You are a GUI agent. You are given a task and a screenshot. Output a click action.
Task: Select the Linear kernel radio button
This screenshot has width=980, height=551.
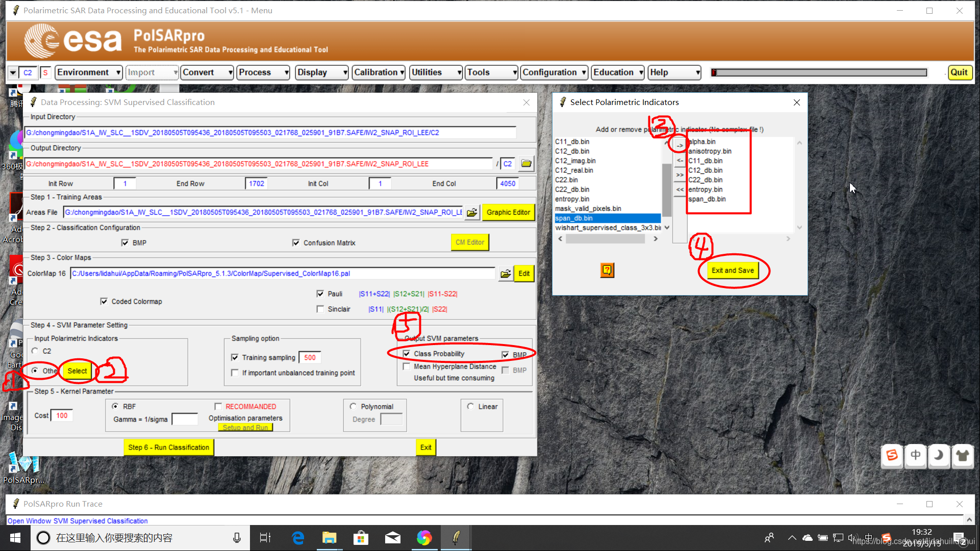[x=470, y=406]
